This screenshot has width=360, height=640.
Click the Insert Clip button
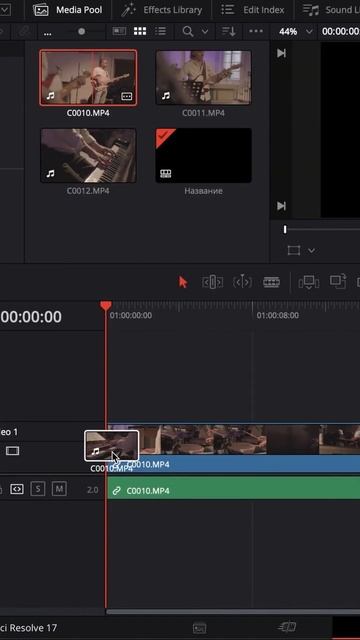click(309, 282)
